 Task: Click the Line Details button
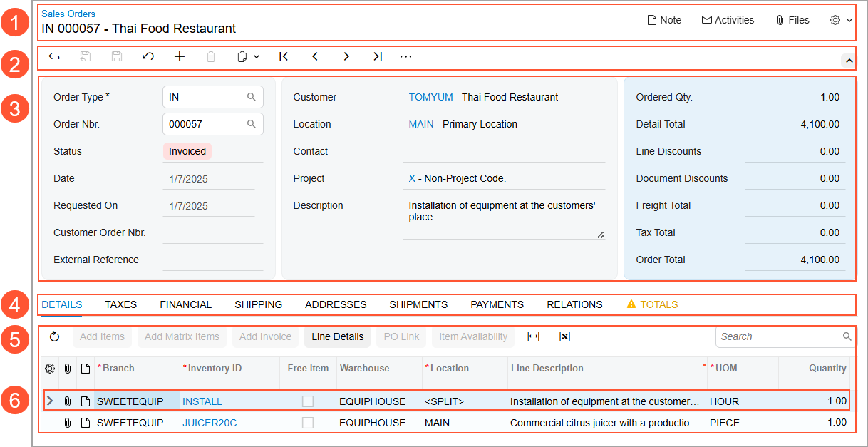pos(337,336)
